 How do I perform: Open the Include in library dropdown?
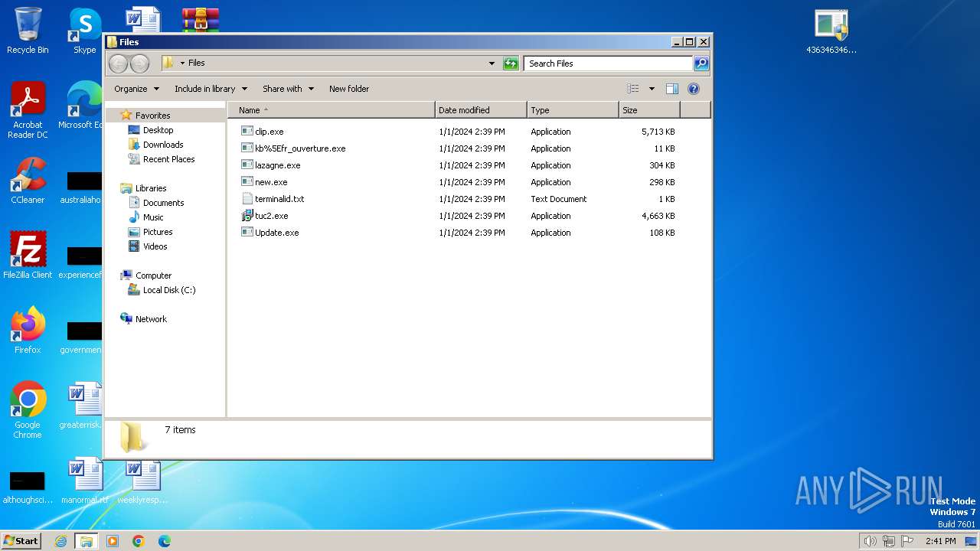[211, 89]
